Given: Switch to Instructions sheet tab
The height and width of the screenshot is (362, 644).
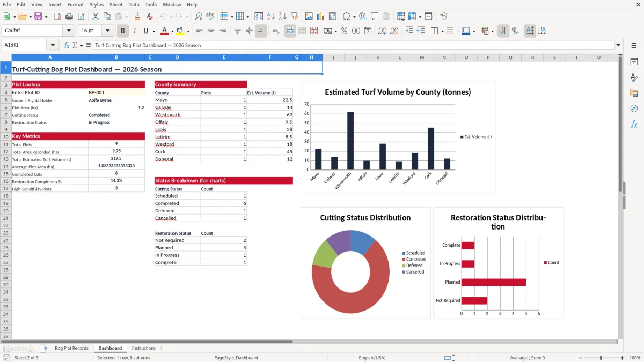Looking at the screenshot, I should [143, 348].
